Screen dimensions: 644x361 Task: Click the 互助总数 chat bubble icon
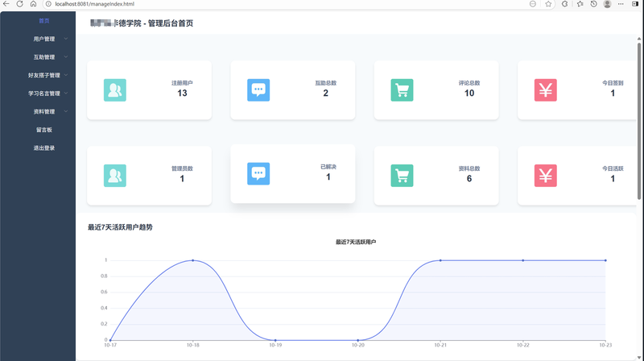tap(258, 89)
